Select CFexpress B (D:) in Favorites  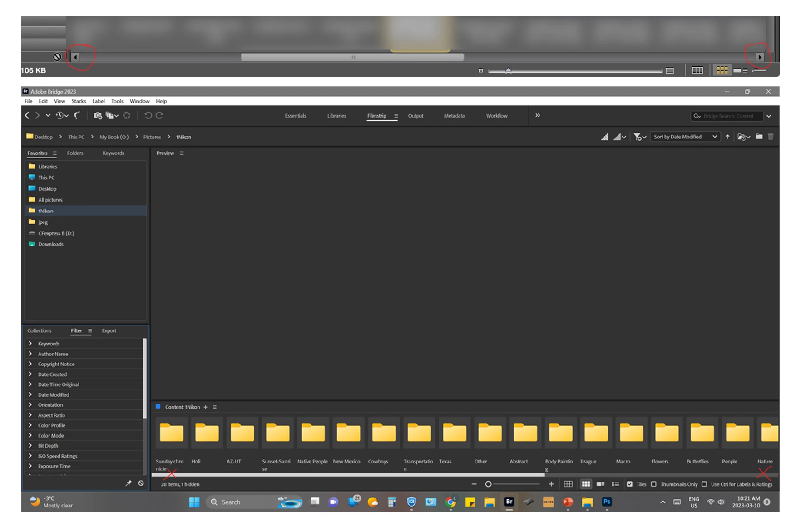click(56, 233)
